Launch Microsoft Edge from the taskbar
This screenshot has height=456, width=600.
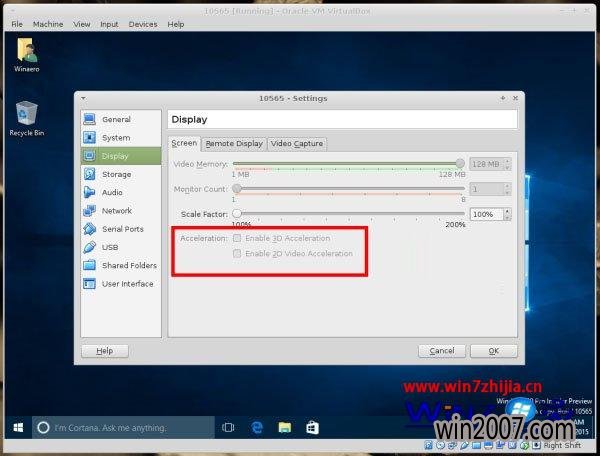[257, 427]
